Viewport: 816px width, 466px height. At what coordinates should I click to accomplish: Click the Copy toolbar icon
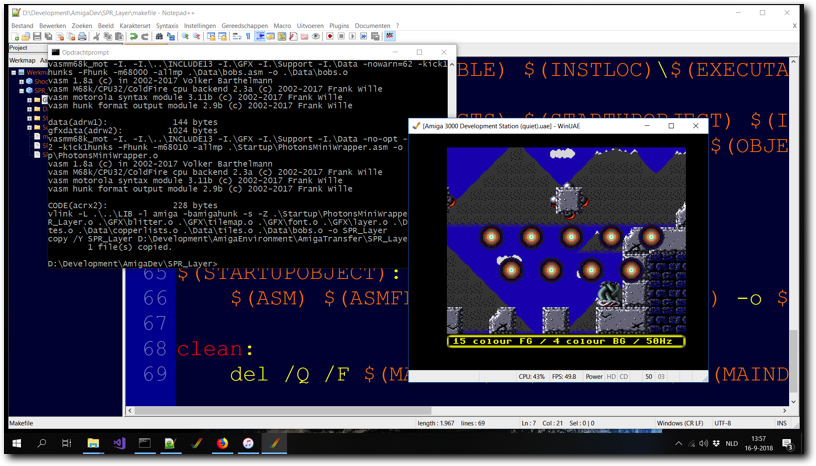point(108,36)
